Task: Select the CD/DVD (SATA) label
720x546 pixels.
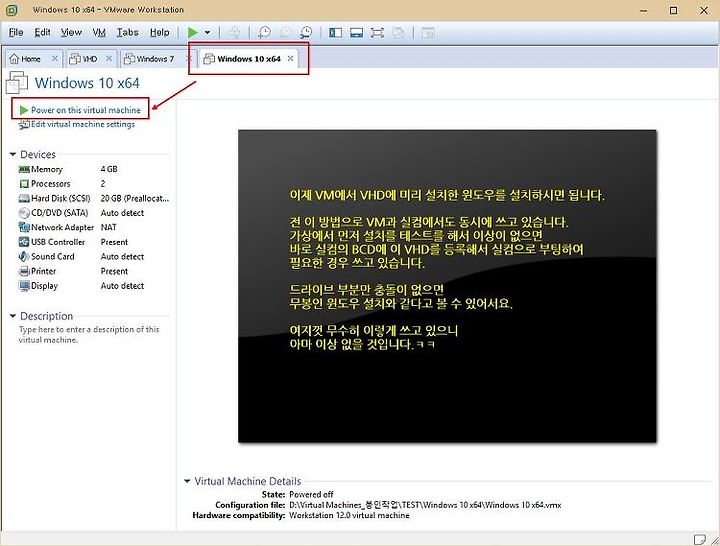Action: click(x=59, y=213)
